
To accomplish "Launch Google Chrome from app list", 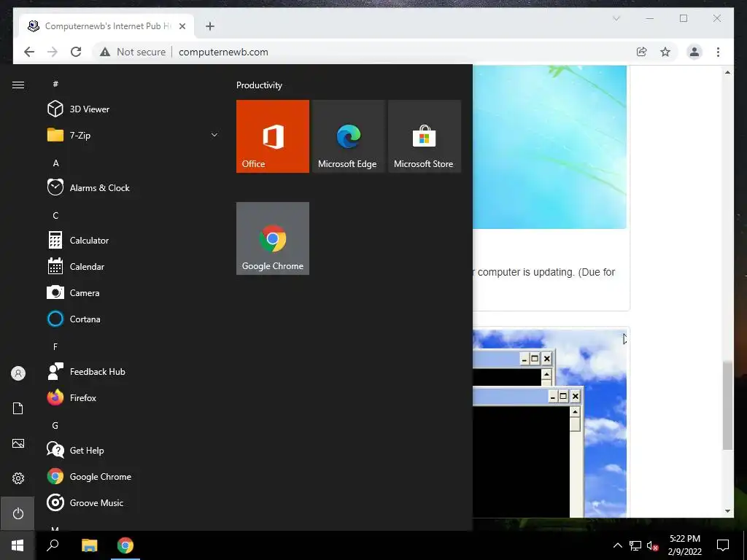I will coord(131,477).
